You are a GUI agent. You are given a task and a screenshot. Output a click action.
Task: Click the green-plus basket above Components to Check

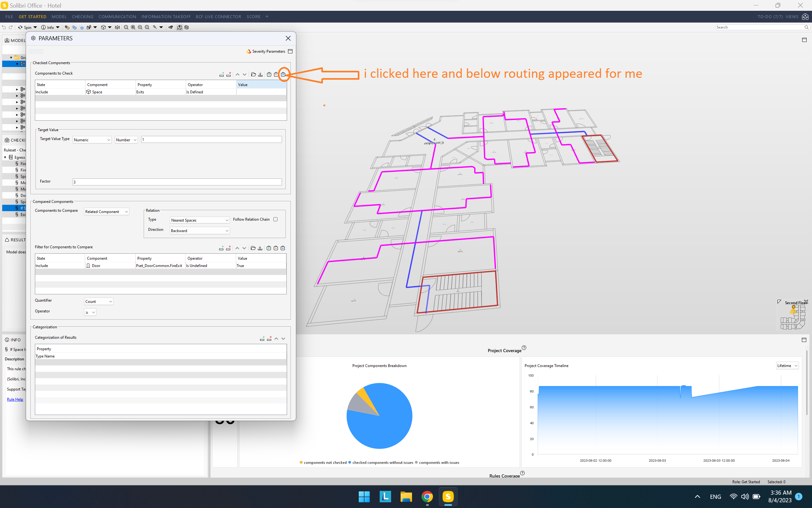coord(269,74)
